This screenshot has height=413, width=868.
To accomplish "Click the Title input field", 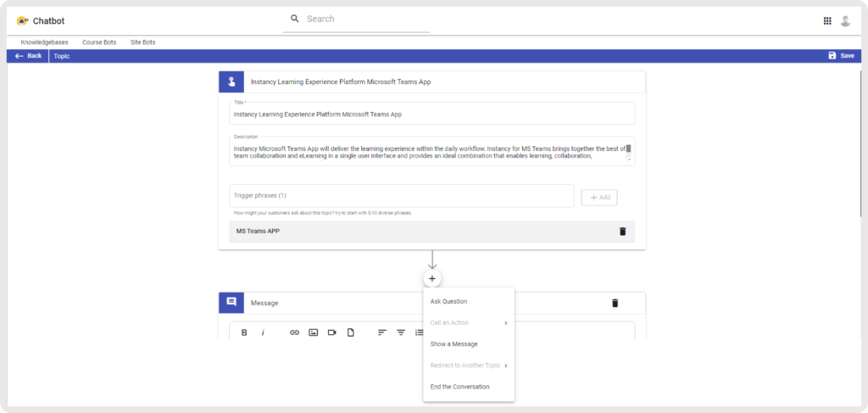I will point(431,114).
